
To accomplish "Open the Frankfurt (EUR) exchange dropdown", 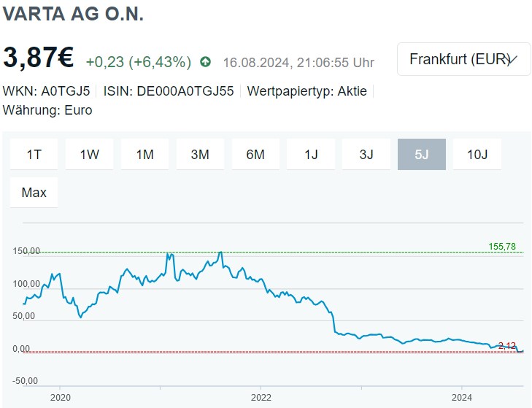I will point(463,59).
